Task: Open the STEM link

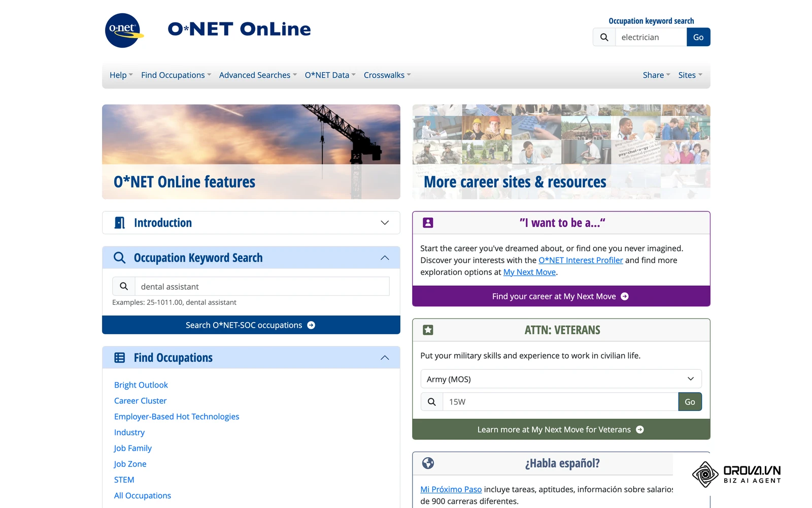Action: [124, 480]
